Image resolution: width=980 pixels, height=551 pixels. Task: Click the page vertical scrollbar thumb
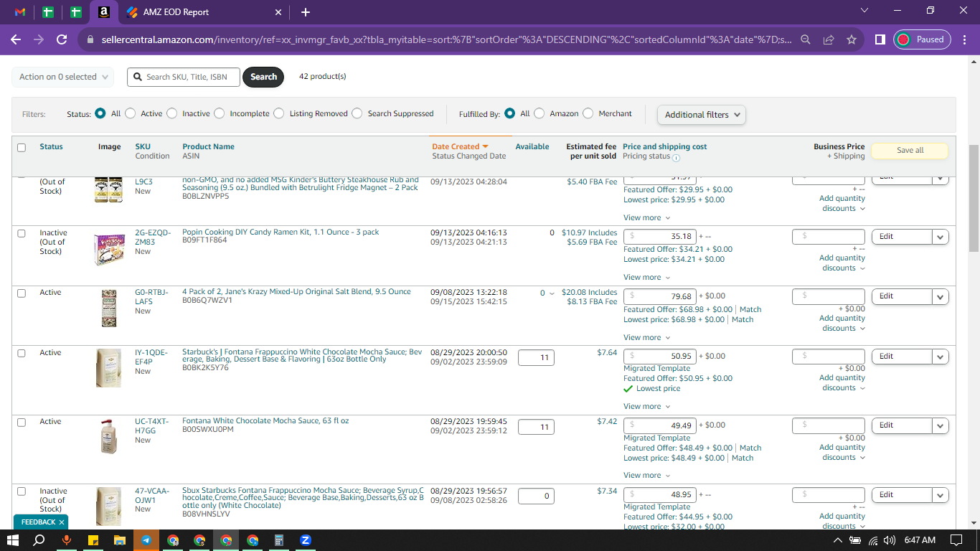coord(974,197)
